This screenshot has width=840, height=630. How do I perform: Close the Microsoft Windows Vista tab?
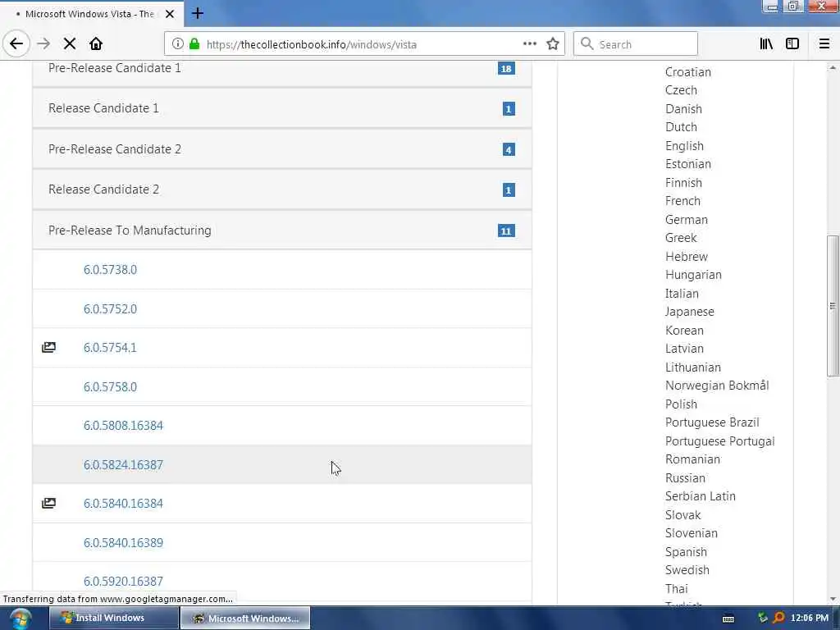170,14
